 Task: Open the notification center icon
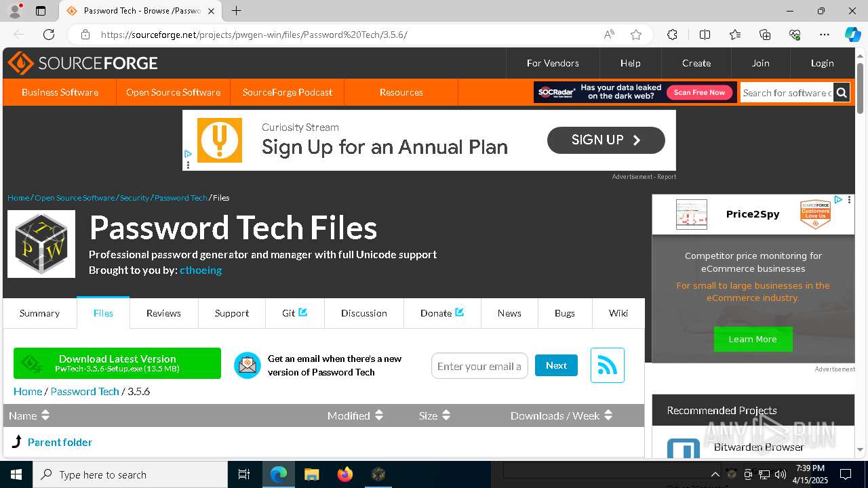click(846, 474)
